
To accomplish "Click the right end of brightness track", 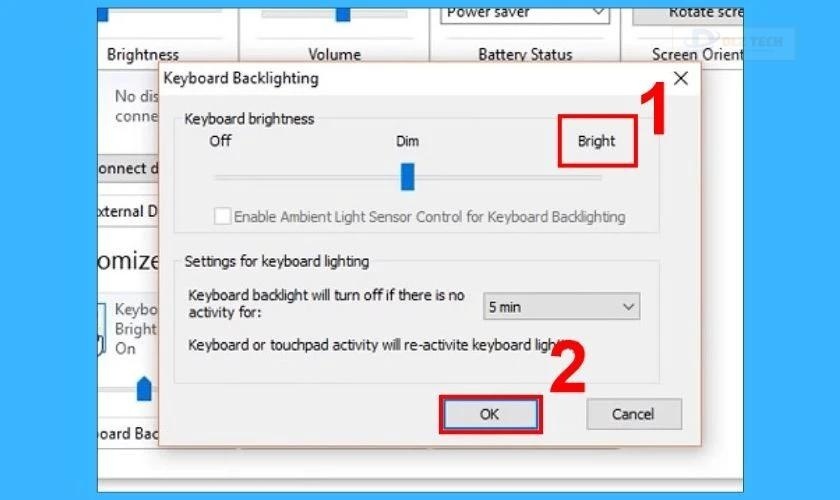I will pos(597,177).
